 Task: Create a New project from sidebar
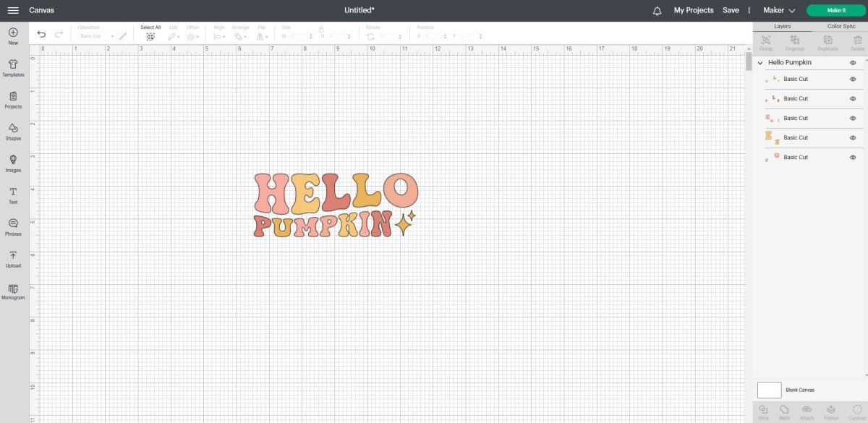tap(13, 36)
